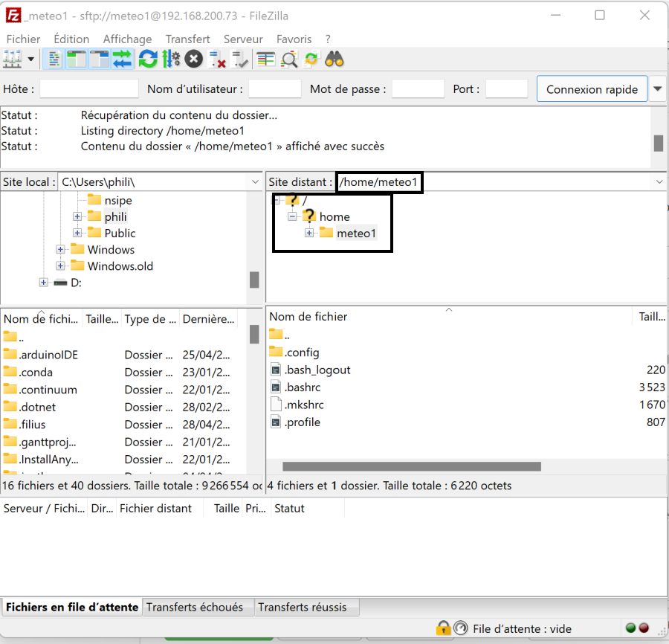The height and width of the screenshot is (644, 669).
Task: Cancel the current operation
Action: [194, 59]
